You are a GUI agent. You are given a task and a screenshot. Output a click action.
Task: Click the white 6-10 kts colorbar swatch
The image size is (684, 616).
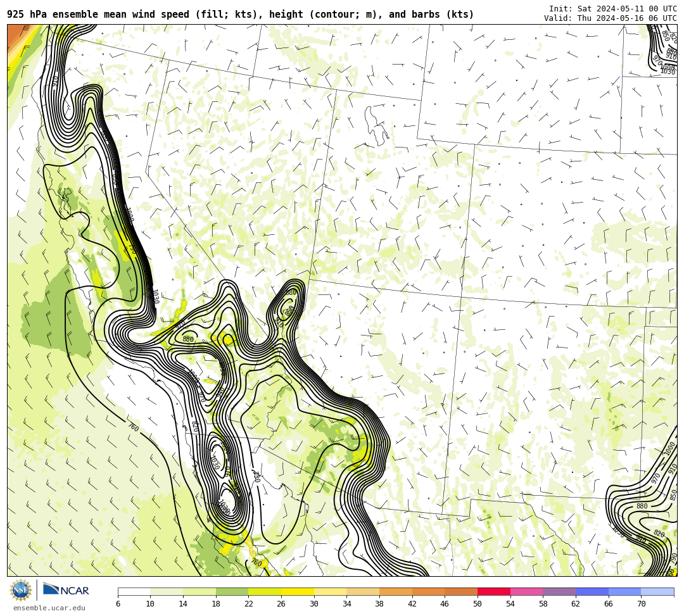[134, 591]
